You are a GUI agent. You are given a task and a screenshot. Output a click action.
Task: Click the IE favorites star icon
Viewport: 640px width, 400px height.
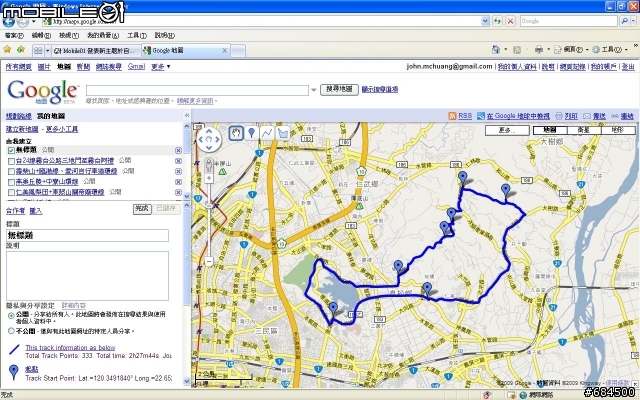point(7,50)
